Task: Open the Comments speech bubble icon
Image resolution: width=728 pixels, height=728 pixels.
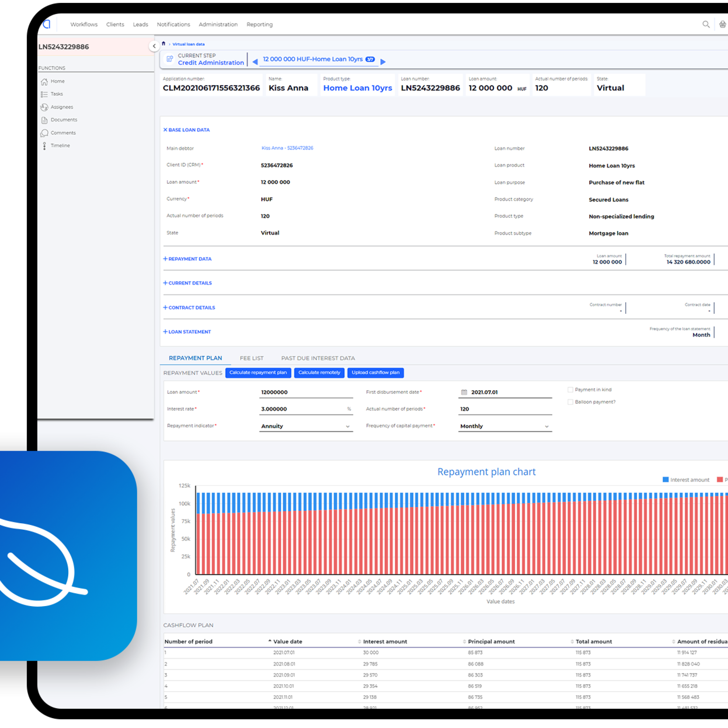Action: (44, 133)
